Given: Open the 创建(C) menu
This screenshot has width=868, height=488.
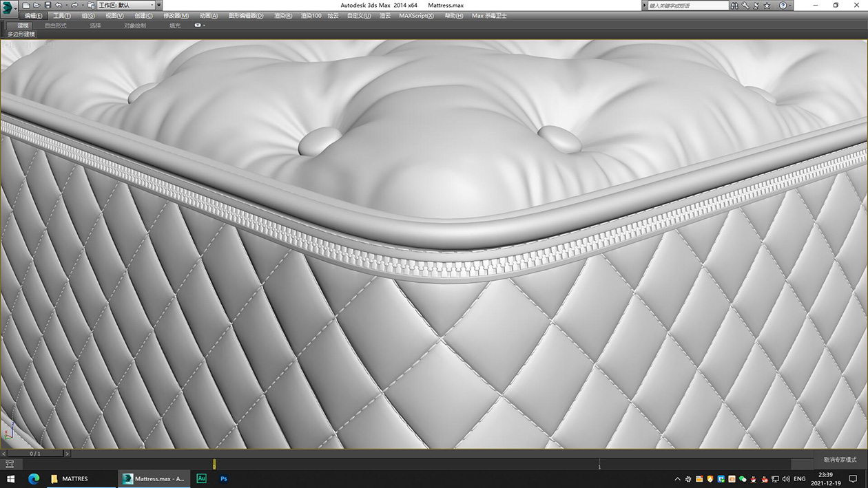Looking at the screenshot, I should (143, 16).
